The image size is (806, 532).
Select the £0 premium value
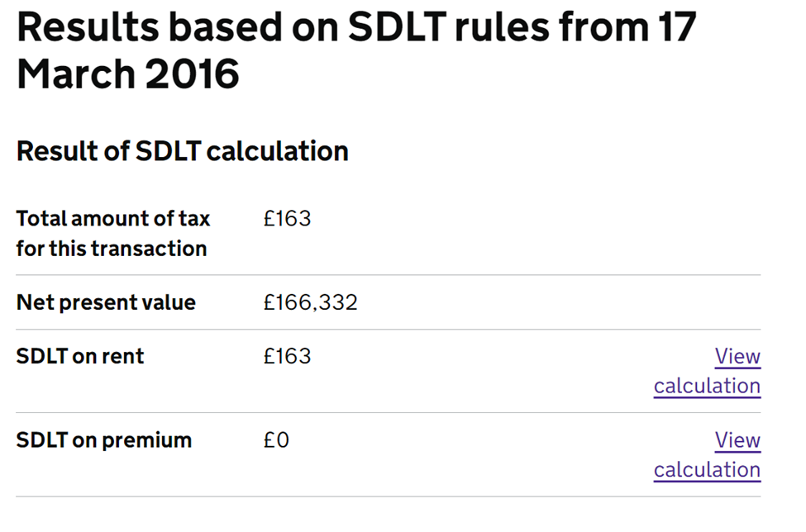pos(275,440)
